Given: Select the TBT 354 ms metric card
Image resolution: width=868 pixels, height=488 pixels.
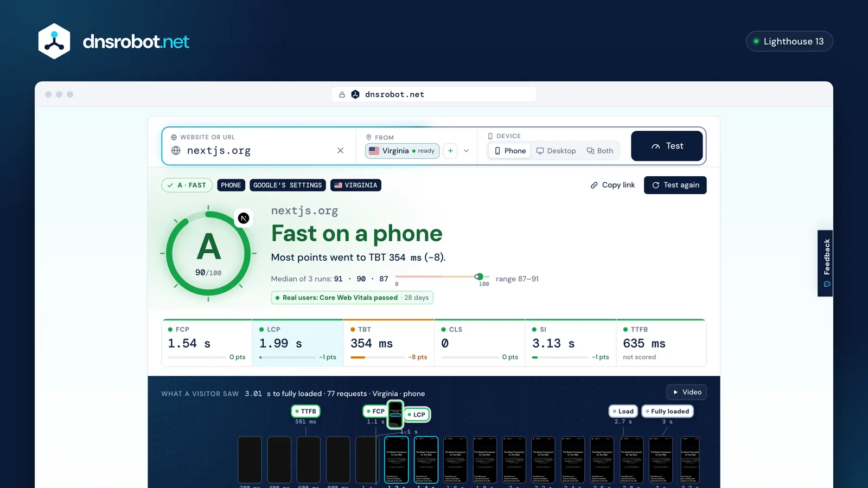Looking at the screenshot, I should [389, 343].
